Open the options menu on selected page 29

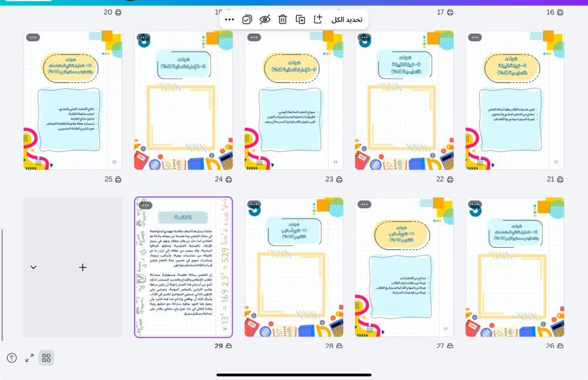[x=146, y=205]
